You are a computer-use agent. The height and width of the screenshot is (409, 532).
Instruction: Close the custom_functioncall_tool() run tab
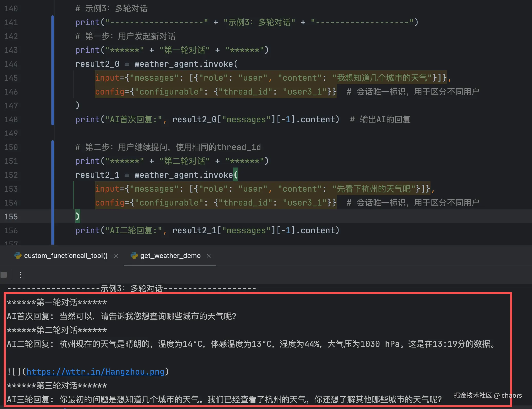tap(116, 256)
